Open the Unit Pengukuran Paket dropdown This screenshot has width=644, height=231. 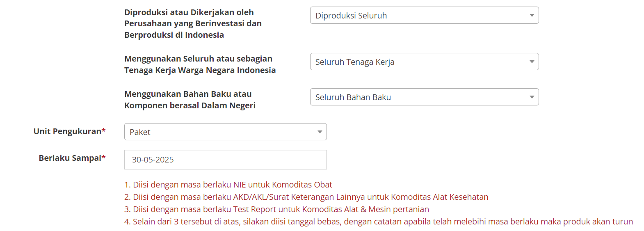coord(225,132)
